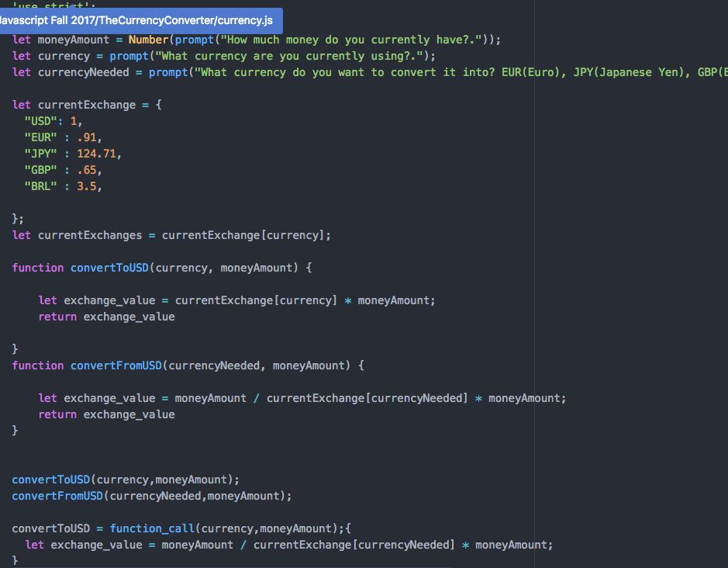The height and width of the screenshot is (568, 728).
Task: Click the 124.71 value for JPY
Action: click(x=99, y=154)
